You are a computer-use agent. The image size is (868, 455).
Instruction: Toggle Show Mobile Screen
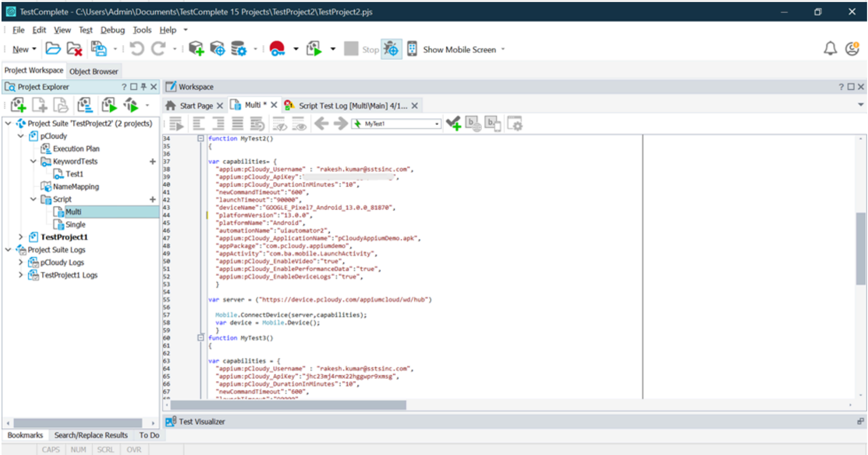click(x=459, y=50)
